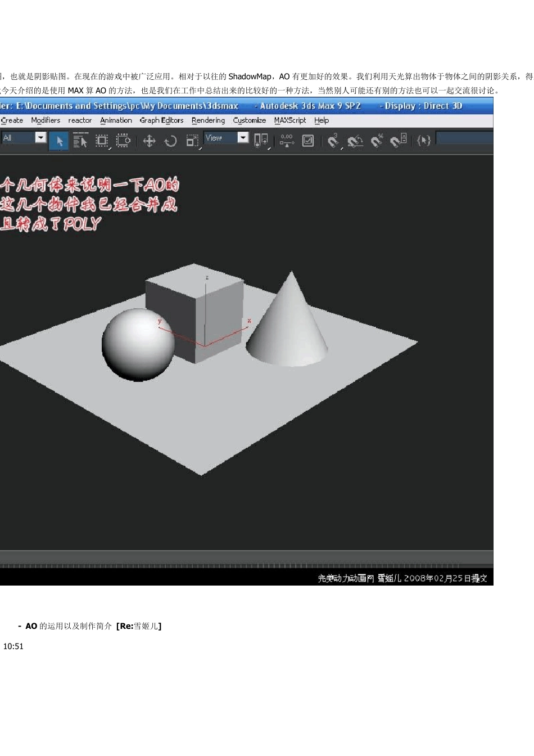The image size is (534, 756).
Task: Click the '10:51' timestamp text
Action: click(13, 646)
